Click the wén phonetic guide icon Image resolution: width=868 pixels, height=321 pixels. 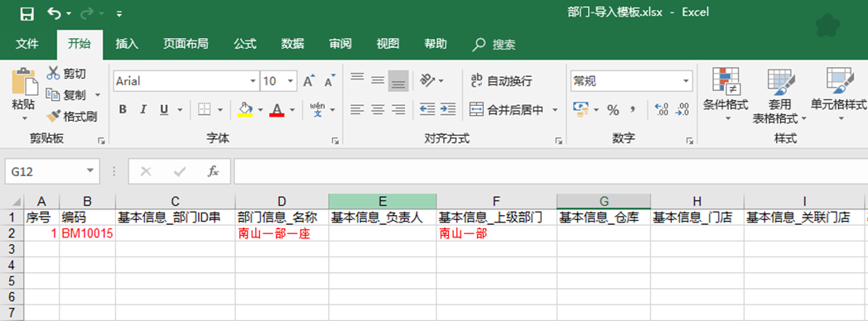point(318,109)
